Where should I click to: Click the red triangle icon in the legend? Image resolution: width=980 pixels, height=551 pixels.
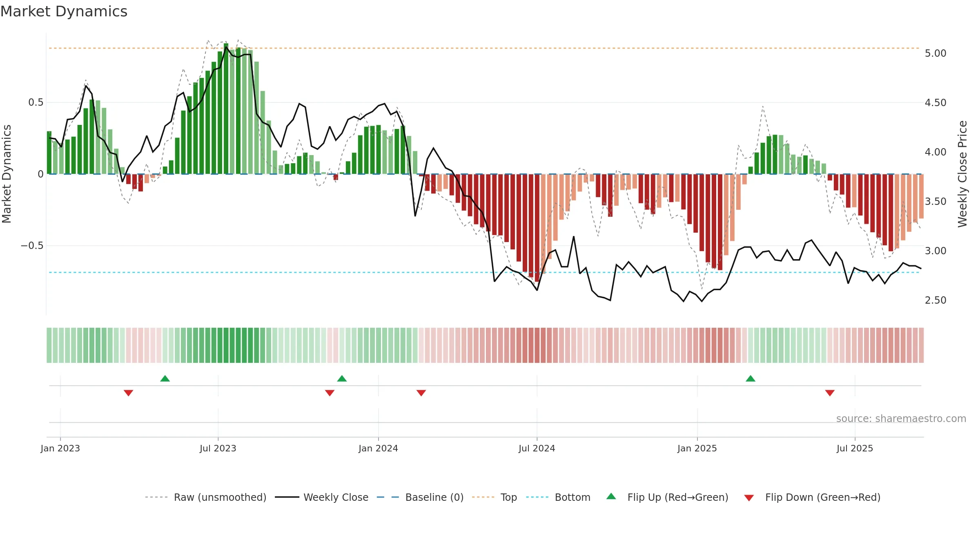(x=749, y=498)
